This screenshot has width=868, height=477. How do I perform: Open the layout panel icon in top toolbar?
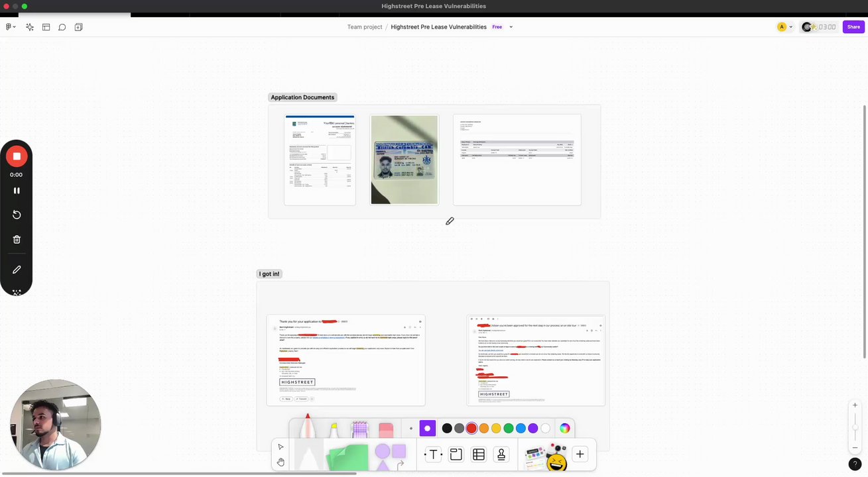click(x=46, y=27)
